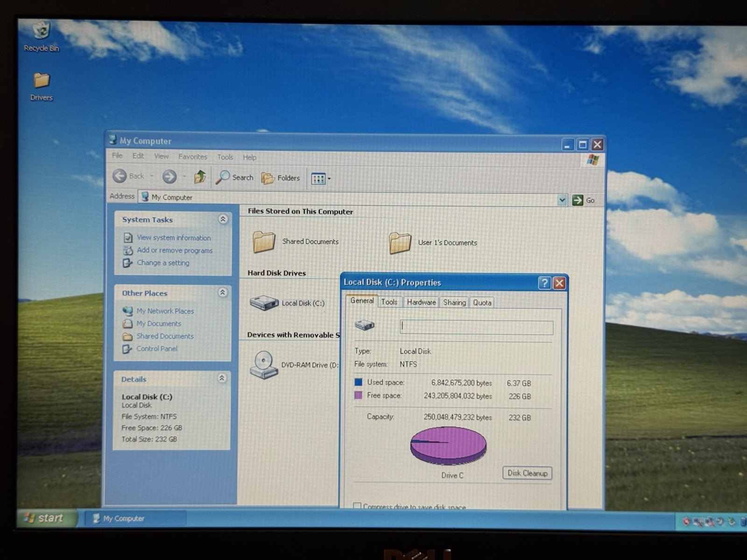Image resolution: width=747 pixels, height=560 pixels.
Task: Click the Go button
Action: click(x=584, y=200)
